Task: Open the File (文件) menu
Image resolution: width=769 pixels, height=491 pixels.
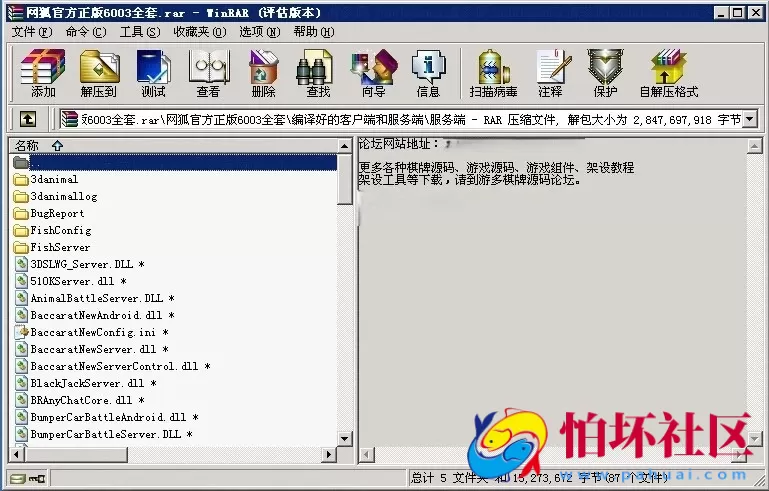Action: (32, 32)
